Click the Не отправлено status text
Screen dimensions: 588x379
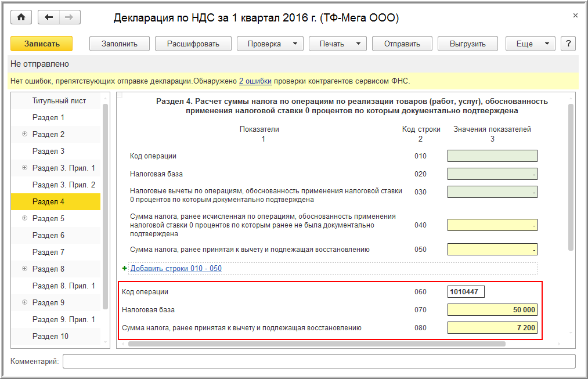pos(39,64)
